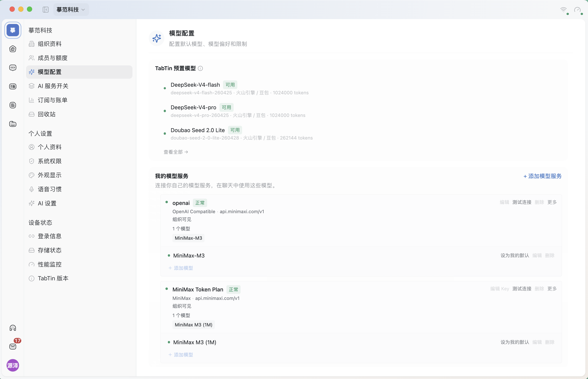Open the robot assistant icon in rail
This screenshot has height=379, width=588.
[13, 49]
